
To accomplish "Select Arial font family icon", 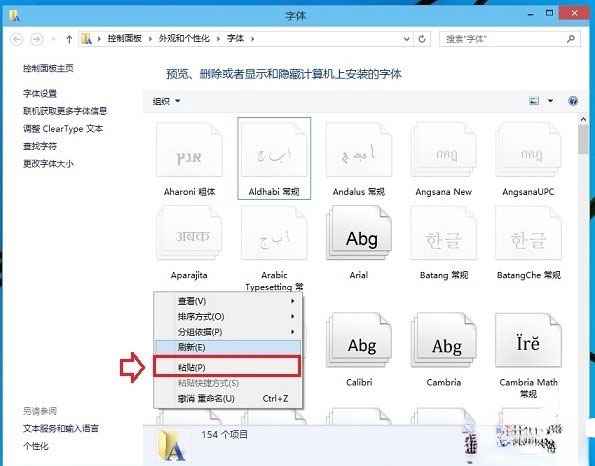I will pyautogui.click(x=359, y=233).
